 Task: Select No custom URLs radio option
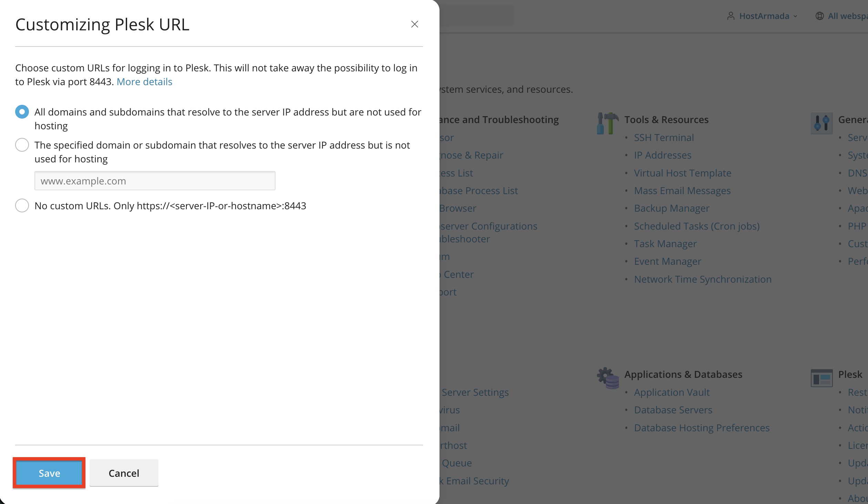[22, 206]
